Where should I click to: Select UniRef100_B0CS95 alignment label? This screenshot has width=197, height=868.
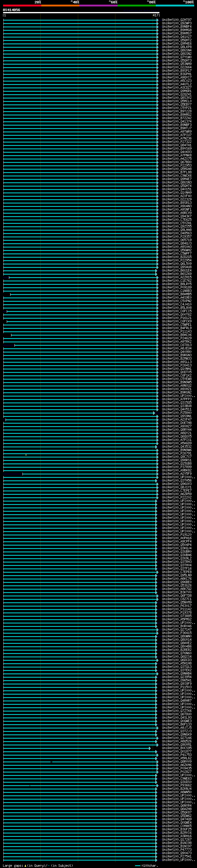[176, 748]
